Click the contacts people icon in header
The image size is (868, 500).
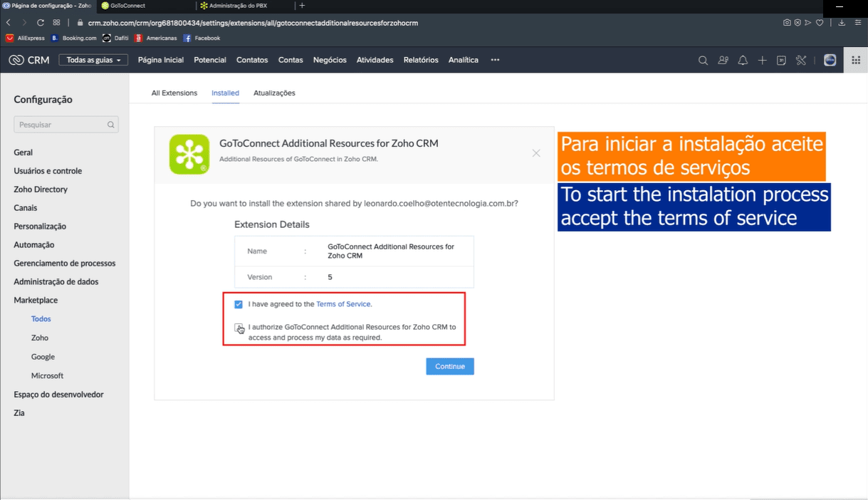click(x=723, y=61)
